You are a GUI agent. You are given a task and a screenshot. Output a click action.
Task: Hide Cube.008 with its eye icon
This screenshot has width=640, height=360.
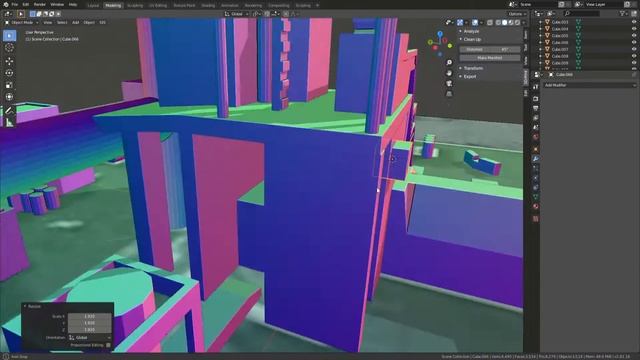(634, 56)
